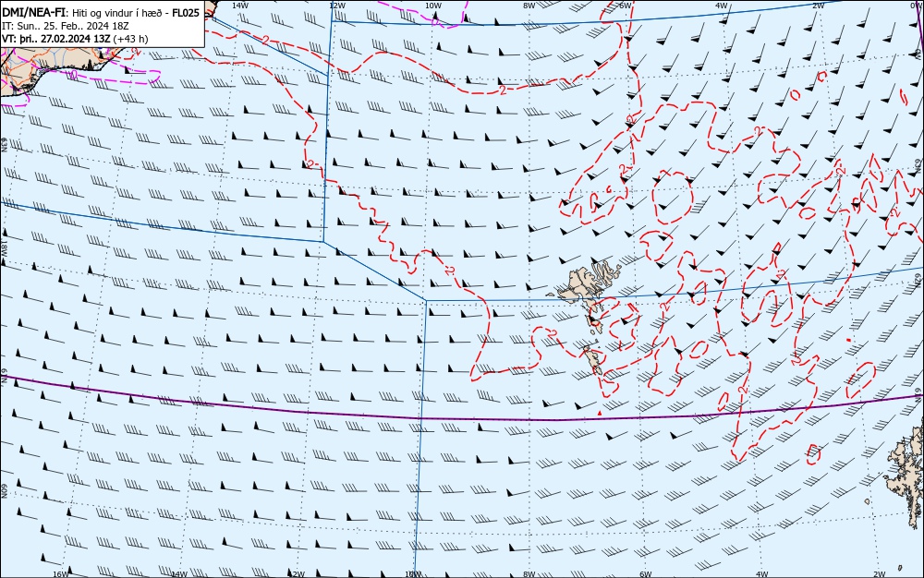The width and height of the screenshot is (924, 578).
Task: Click the (+43 h) forecast offset
Action: pos(131,39)
